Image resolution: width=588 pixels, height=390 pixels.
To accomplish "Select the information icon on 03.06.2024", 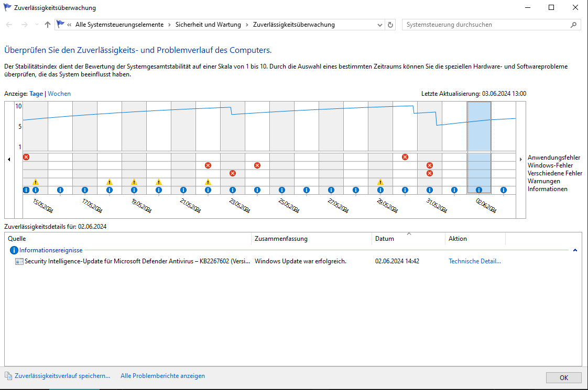I will tap(504, 190).
